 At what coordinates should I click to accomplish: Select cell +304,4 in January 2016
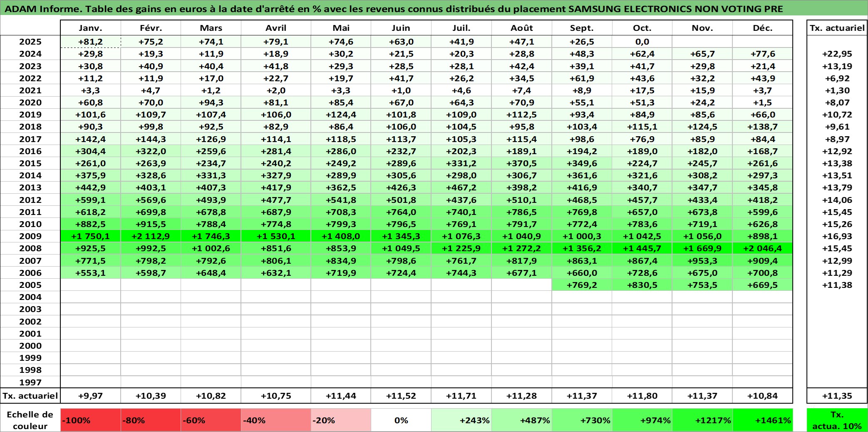91,151
